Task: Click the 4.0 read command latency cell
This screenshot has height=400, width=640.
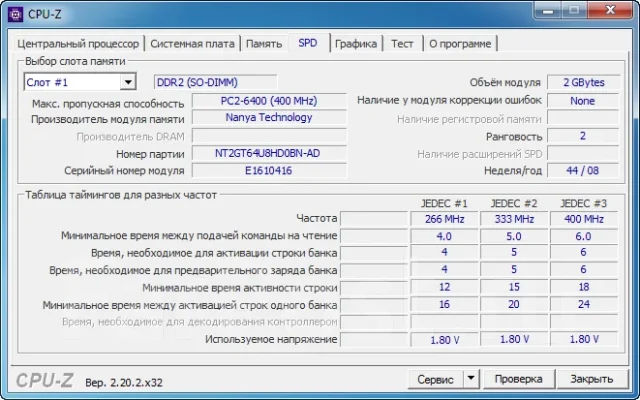Action: click(x=444, y=236)
